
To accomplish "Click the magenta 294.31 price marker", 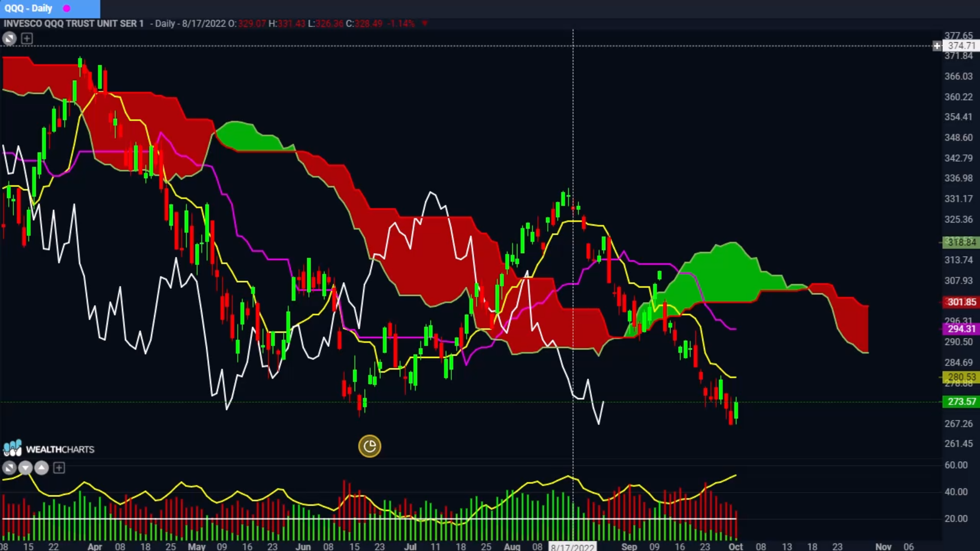I will (961, 329).
